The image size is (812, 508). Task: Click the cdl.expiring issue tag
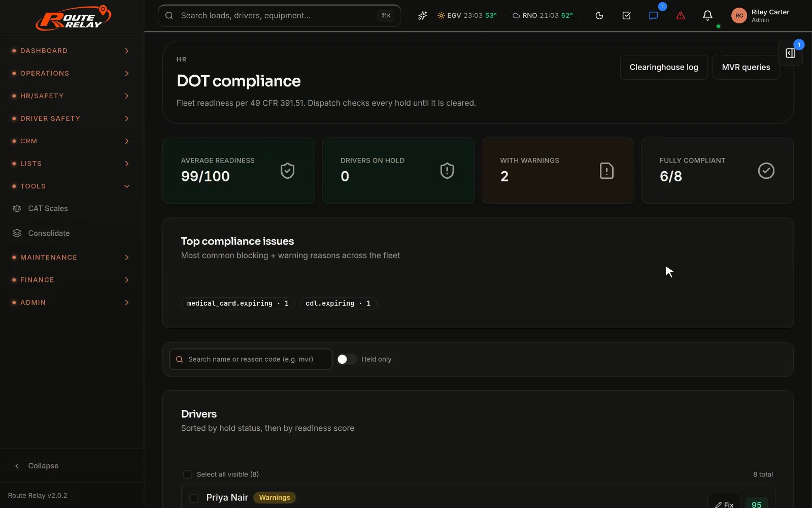pyautogui.click(x=338, y=303)
